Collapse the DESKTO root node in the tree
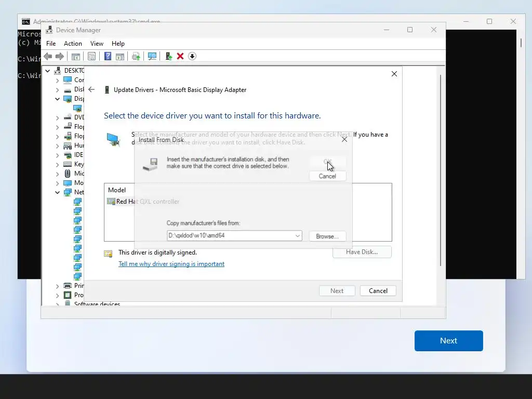Viewport: 532px width, 399px height. pyautogui.click(x=48, y=71)
